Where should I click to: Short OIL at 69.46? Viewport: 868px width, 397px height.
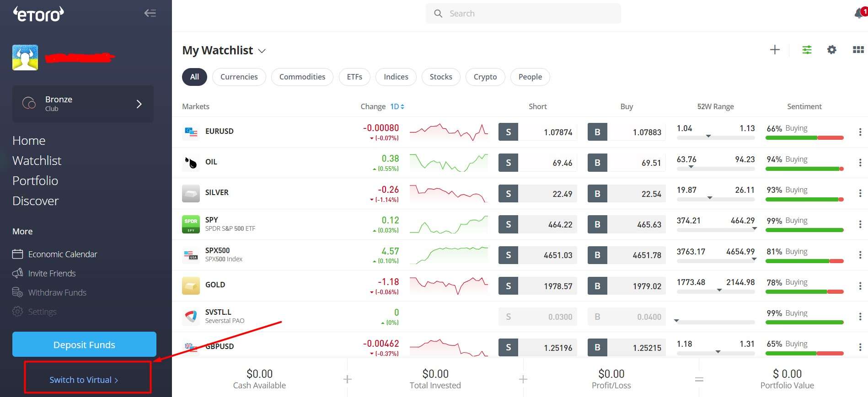pos(538,163)
